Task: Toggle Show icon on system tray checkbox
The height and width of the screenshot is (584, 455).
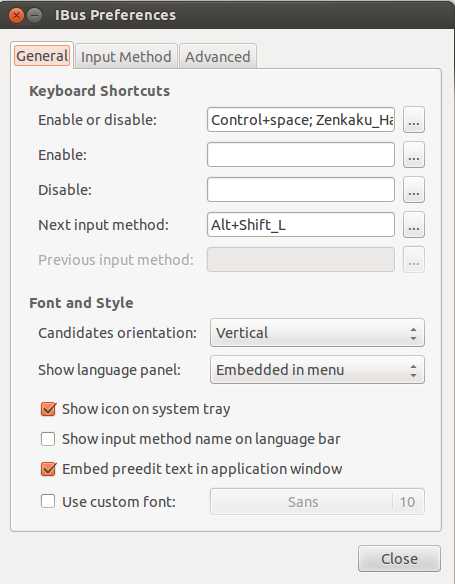Action: pos(48,409)
